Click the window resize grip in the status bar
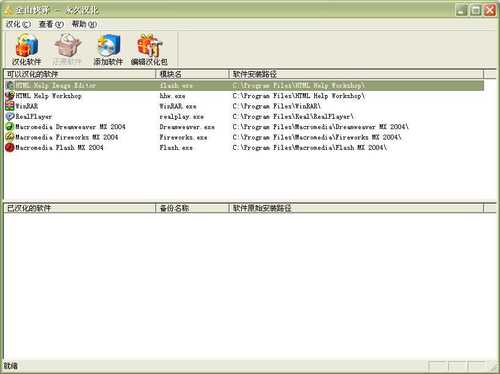 492,367
